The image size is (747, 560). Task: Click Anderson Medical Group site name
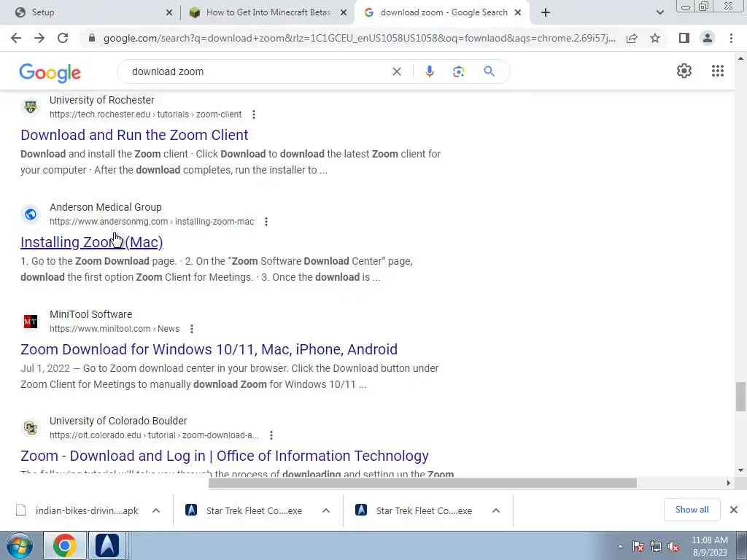pyautogui.click(x=106, y=207)
